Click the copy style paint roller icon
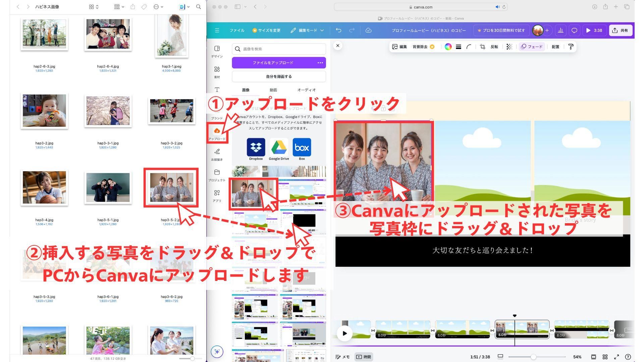Screen dimensions: 644x362 [x=571, y=47]
